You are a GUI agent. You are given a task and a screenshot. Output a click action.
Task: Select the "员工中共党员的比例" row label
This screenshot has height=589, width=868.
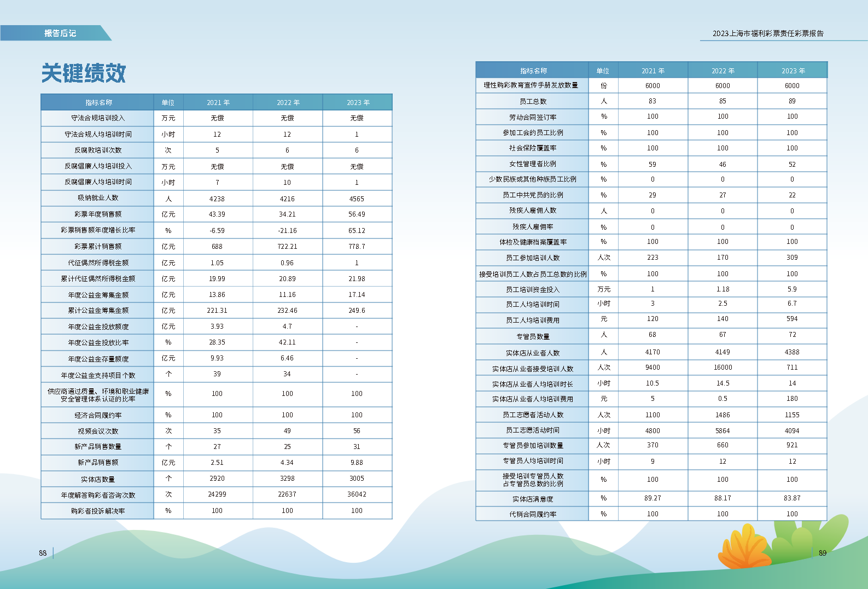click(x=533, y=195)
